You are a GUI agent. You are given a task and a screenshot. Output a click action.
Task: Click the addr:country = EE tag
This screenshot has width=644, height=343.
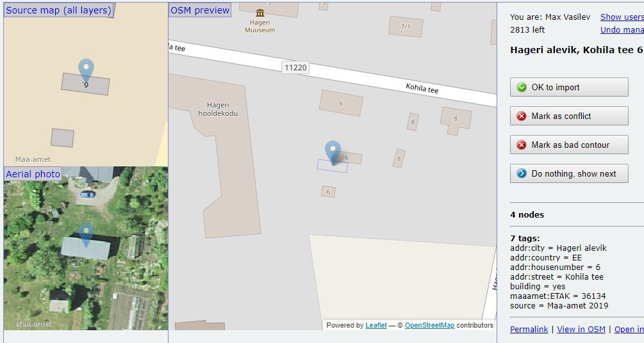pyautogui.click(x=546, y=258)
